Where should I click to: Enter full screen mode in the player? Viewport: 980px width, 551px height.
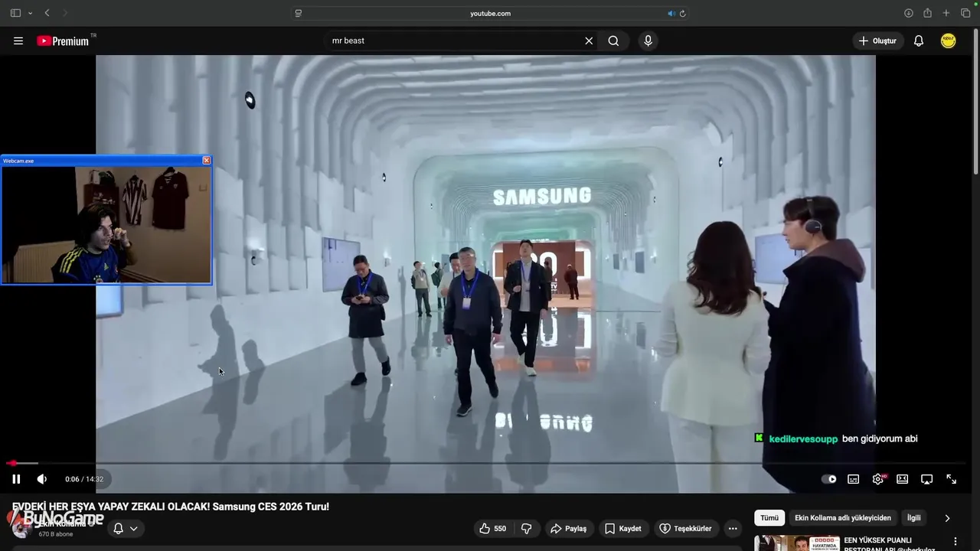click(951, 479)
